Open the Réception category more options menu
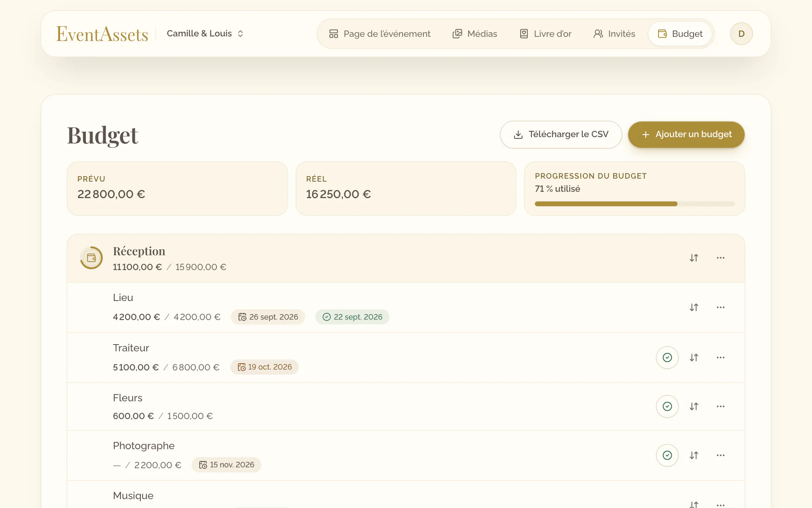The width and height of the screenshot is (812, 508). pyautogui.click(x=721, y=258)
